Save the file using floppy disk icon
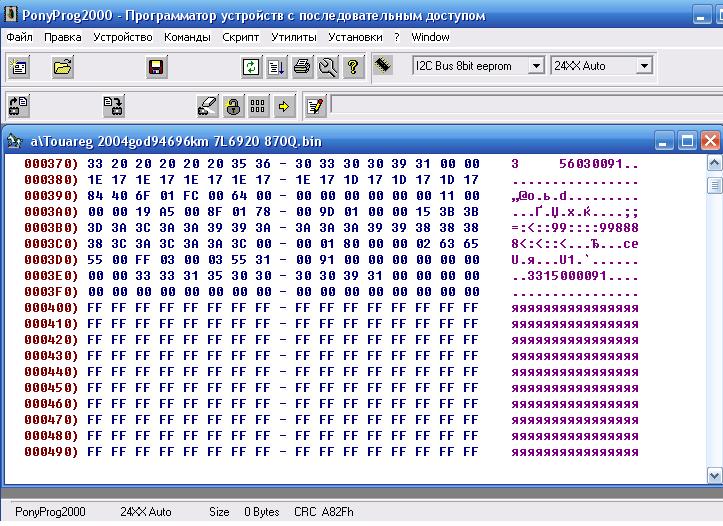Viewport: 723px width, 526px height. (156, 67)
